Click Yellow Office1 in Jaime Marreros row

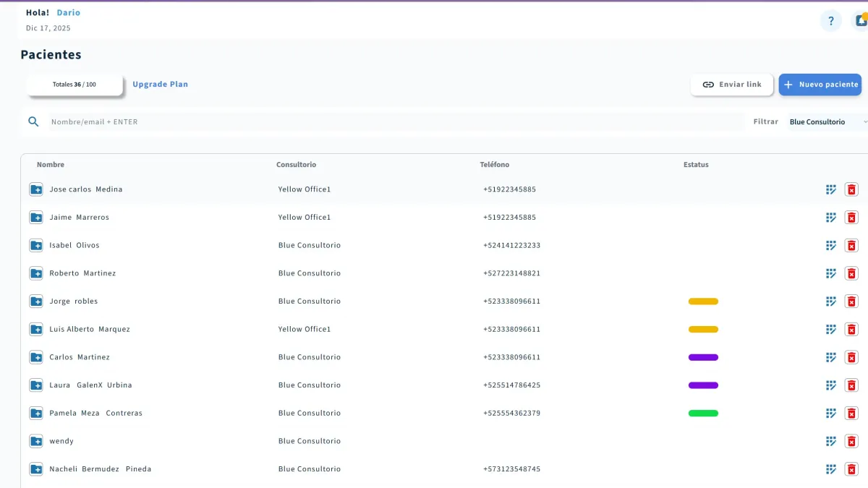(x=305, y=218)
